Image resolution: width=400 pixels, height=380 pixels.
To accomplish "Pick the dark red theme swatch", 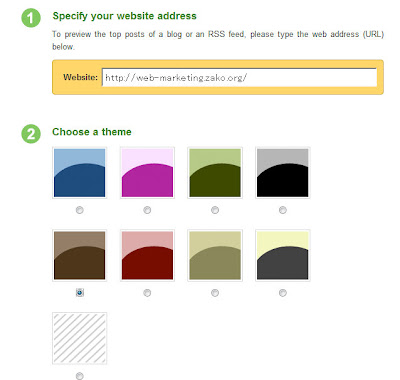I will click(x=147, y=255).
